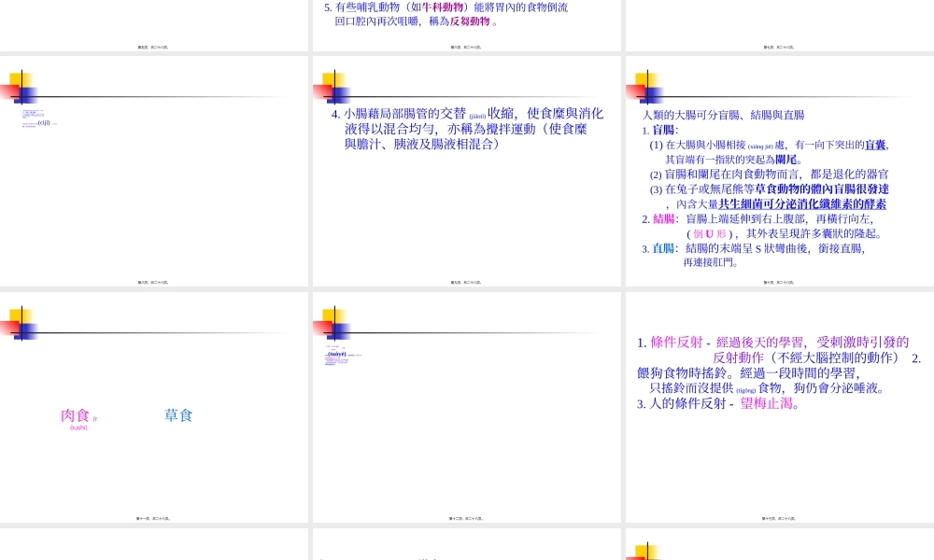Image resolution: width=934 pixels, height=560 pixels.
Task: Expand the (tuòyè) annotation on slide 十二
Action: point(337,354)
